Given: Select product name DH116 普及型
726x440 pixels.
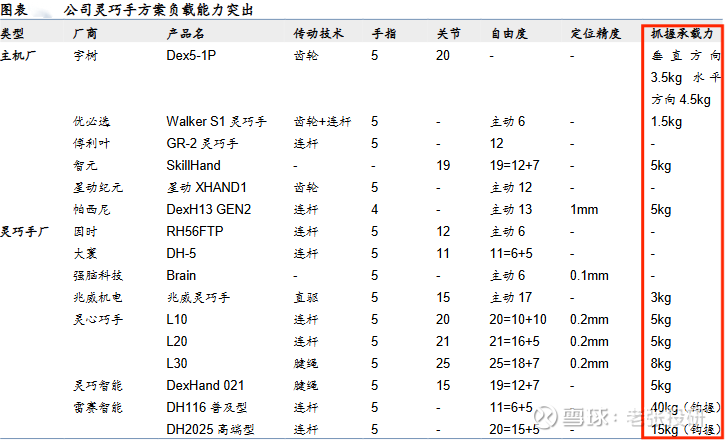Looking at the screenshot, I should point(207,408).
